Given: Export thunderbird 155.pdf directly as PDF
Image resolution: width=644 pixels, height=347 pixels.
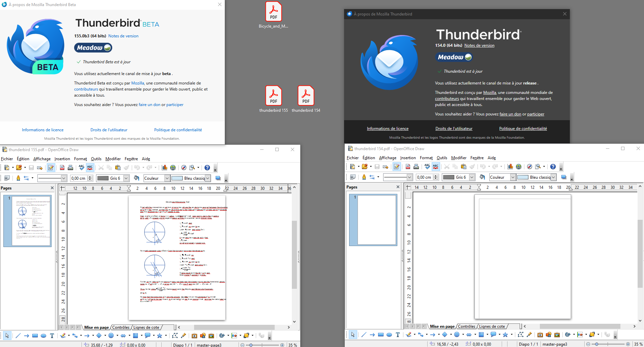Looking at the screenshot, I should (62, 168).
